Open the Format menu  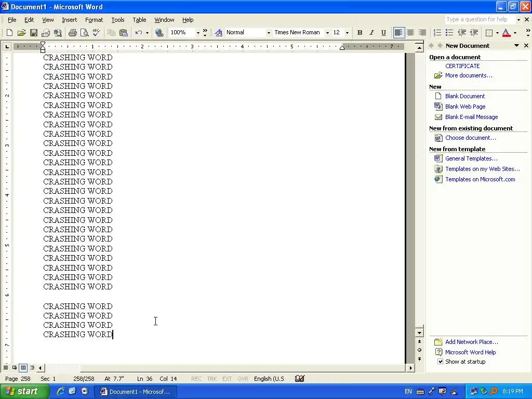pyautogui.click(x=94, y=20)
